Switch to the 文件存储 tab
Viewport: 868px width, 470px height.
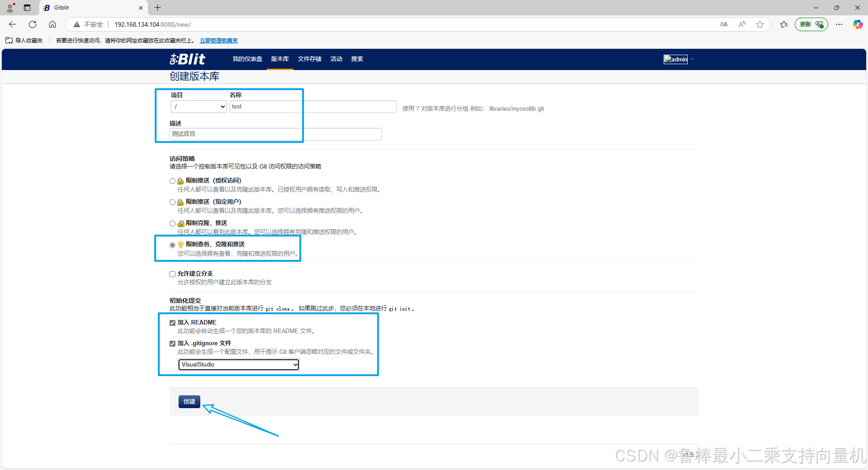click(x=310, y=59)
